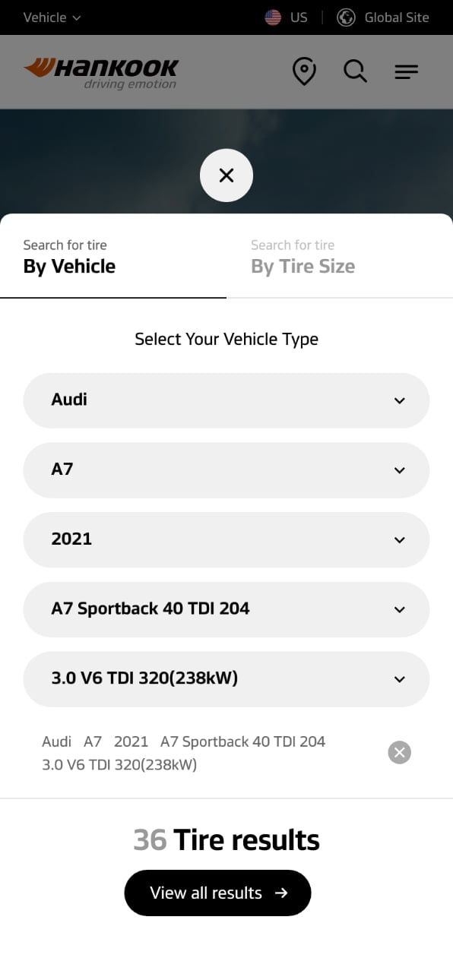Open the hamburger menu icon
453x980 pixels.
tap(407, 72)
